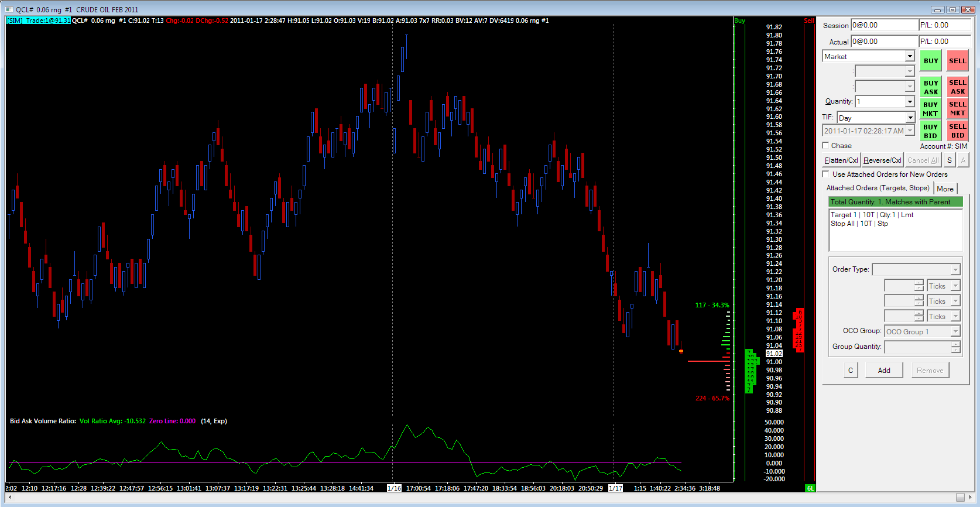Viewport: 980px width, 507px height.
Task: Open the OCO Group 1 dropdown
Action: pyautogui.click(x=955, y=331)
